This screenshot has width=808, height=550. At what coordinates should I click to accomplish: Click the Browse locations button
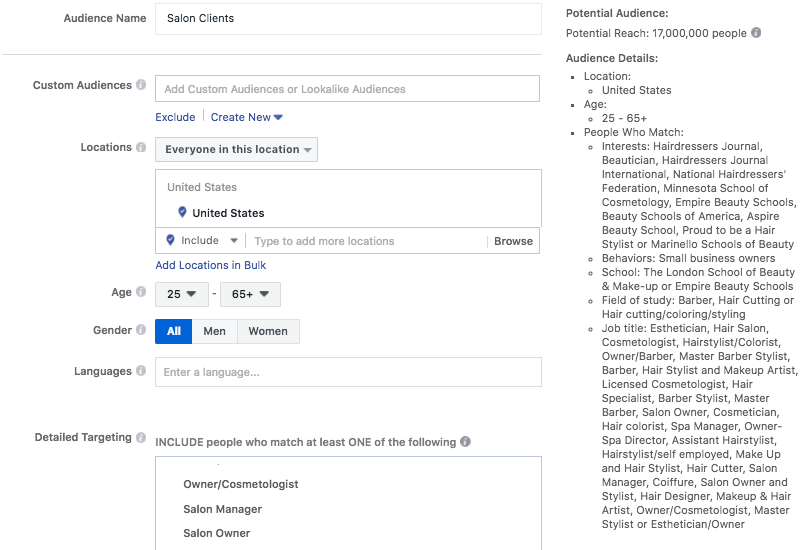click(513, 241)
